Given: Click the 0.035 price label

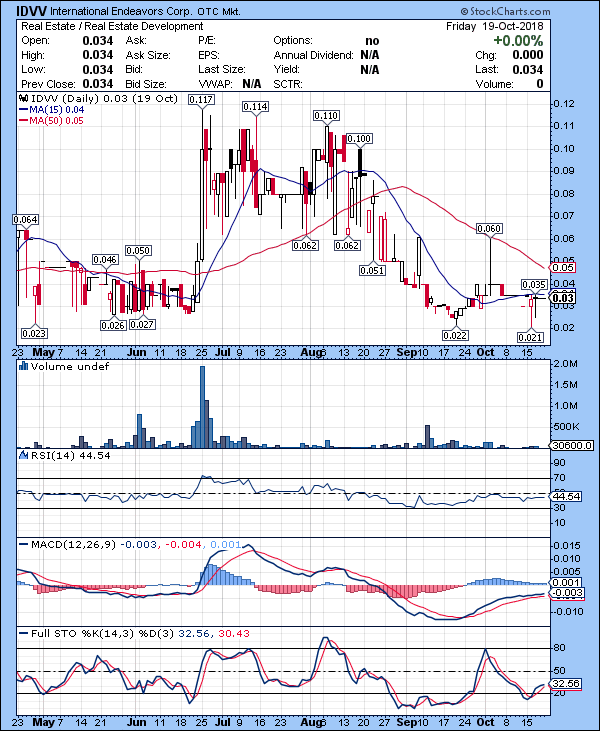Looking at the screenshot, I should pyautogui.click(x=534, y=285).
